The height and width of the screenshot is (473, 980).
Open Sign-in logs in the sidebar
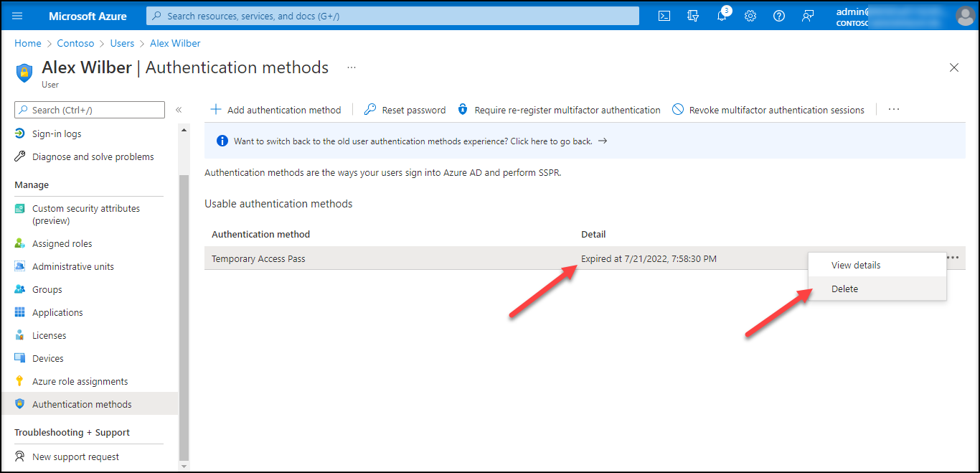(x=57, y=134)
